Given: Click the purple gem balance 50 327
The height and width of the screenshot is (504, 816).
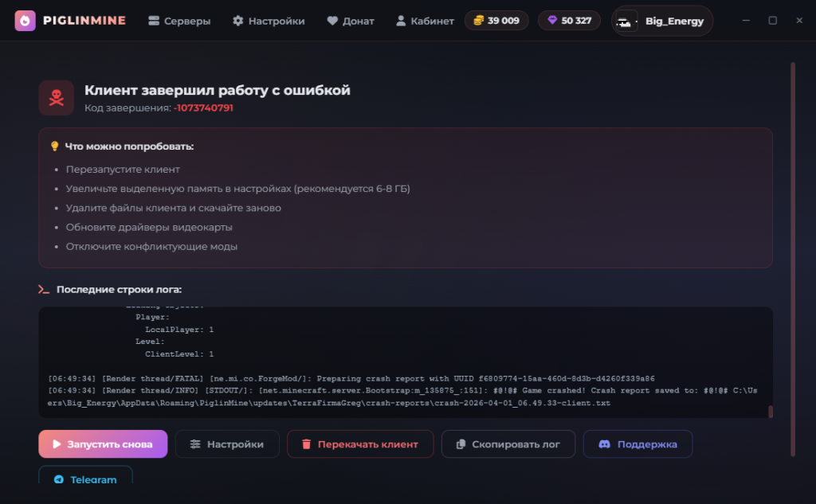Looking at the screenshot, I should (x=569, y=21).
